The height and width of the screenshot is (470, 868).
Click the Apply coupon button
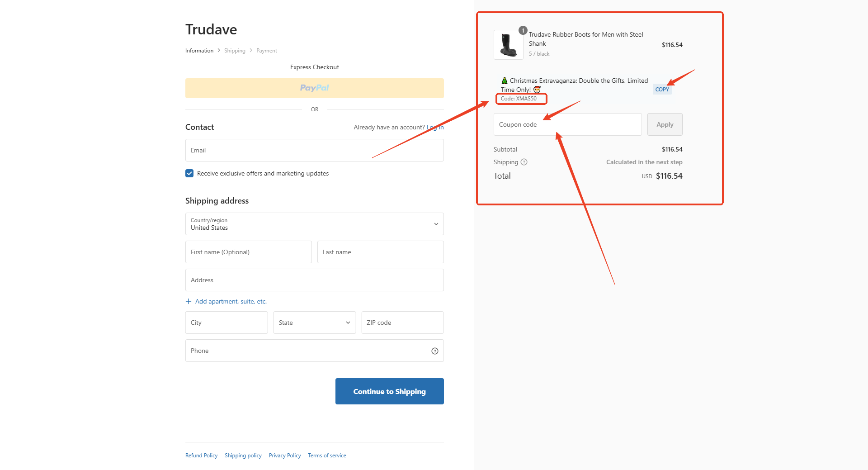point(665,124)
